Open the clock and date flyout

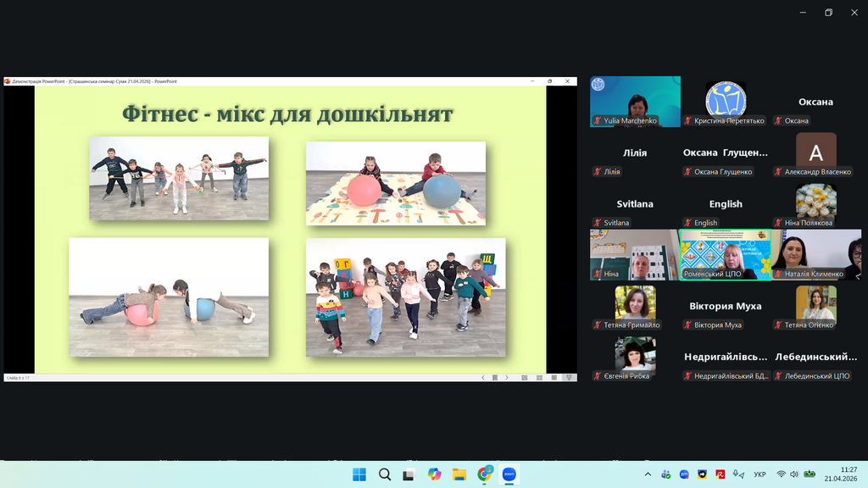pos(840,474)
